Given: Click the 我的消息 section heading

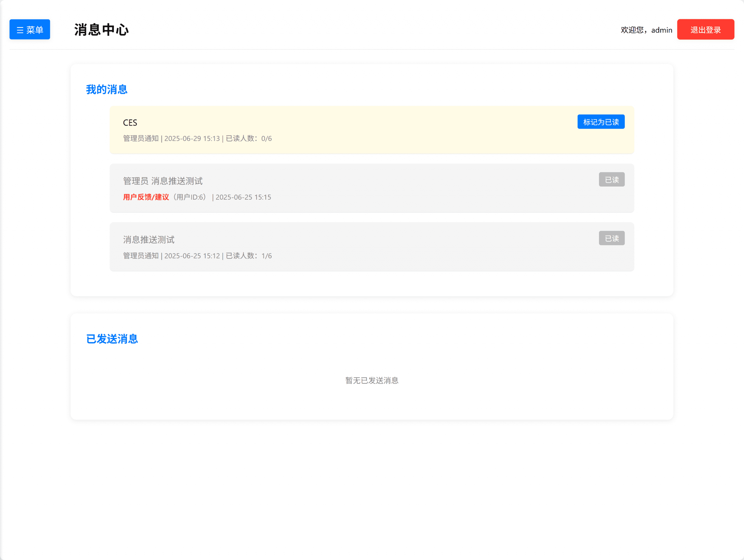Looking at the screenshot, I should (x=107, y=89).
